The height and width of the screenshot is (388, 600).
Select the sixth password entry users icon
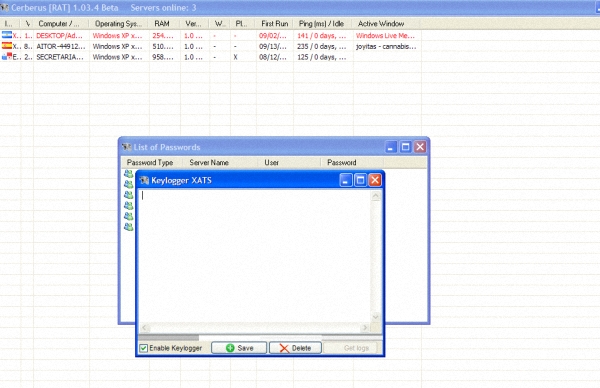128,227
